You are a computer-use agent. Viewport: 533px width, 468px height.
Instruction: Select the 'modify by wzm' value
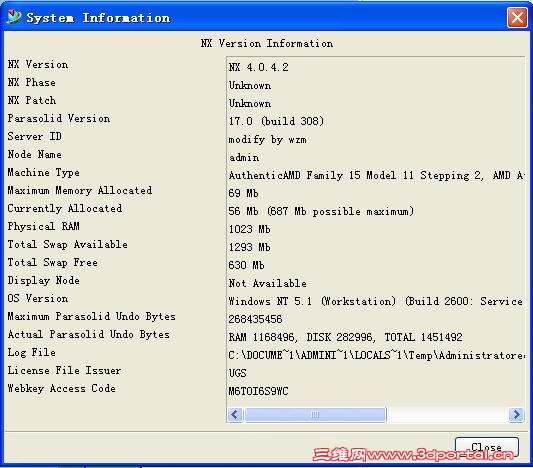coord(268,139)
